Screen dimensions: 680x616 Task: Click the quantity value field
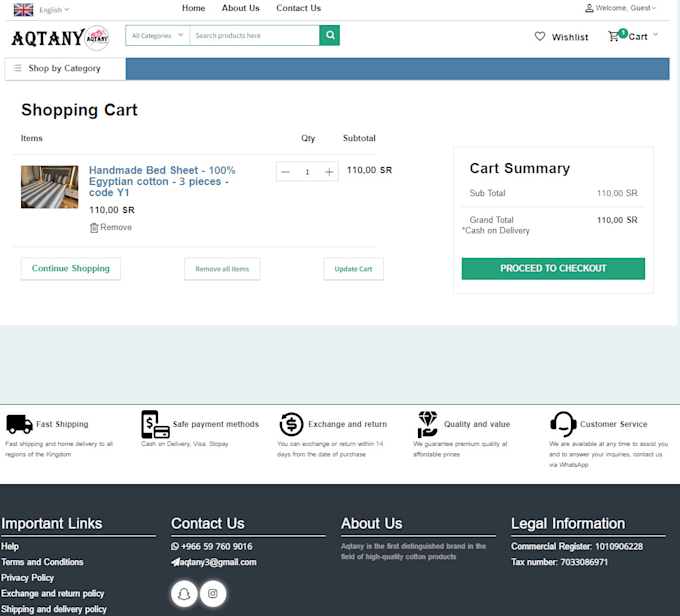(307, 172)
